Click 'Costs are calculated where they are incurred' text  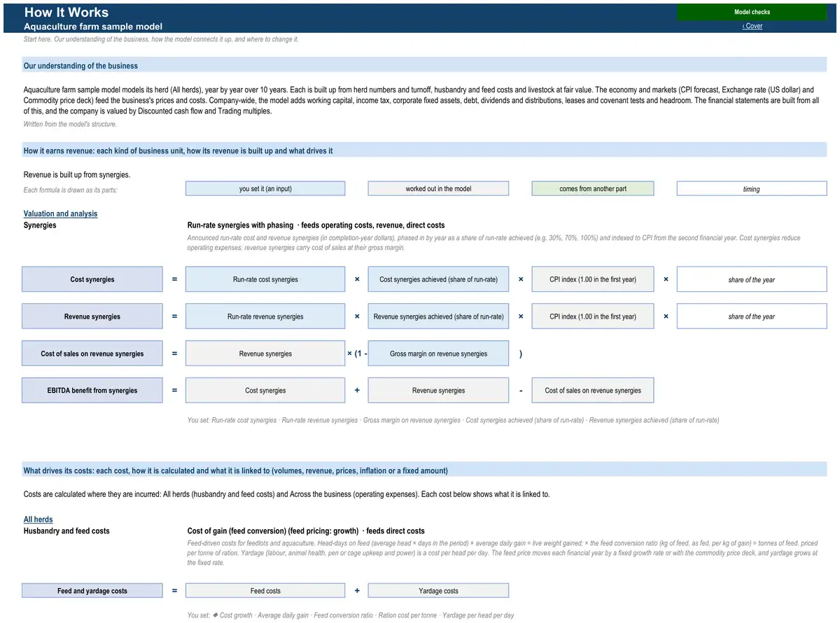click(x=287, y=494)
